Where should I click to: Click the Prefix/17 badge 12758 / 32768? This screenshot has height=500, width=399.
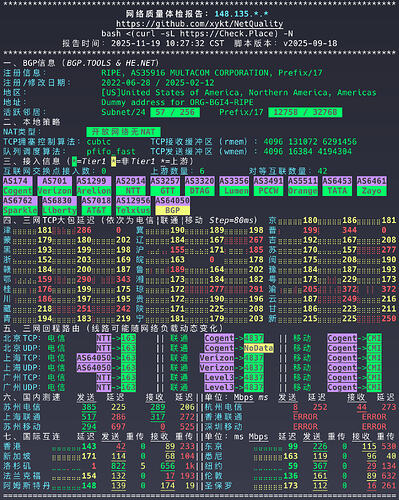pos(305,112)
